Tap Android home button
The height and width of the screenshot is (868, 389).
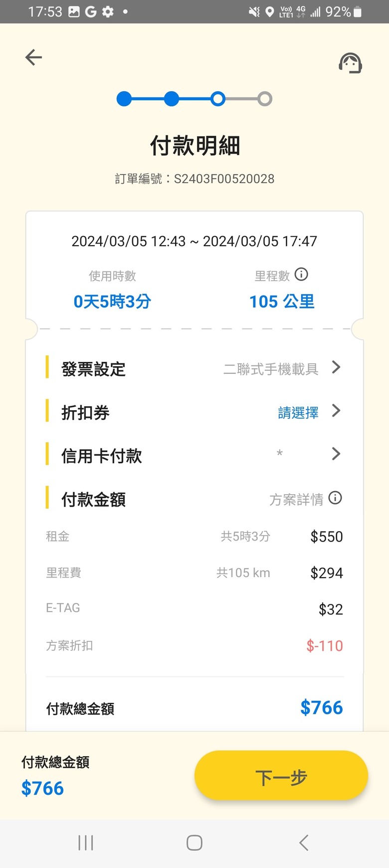[194, 843]
